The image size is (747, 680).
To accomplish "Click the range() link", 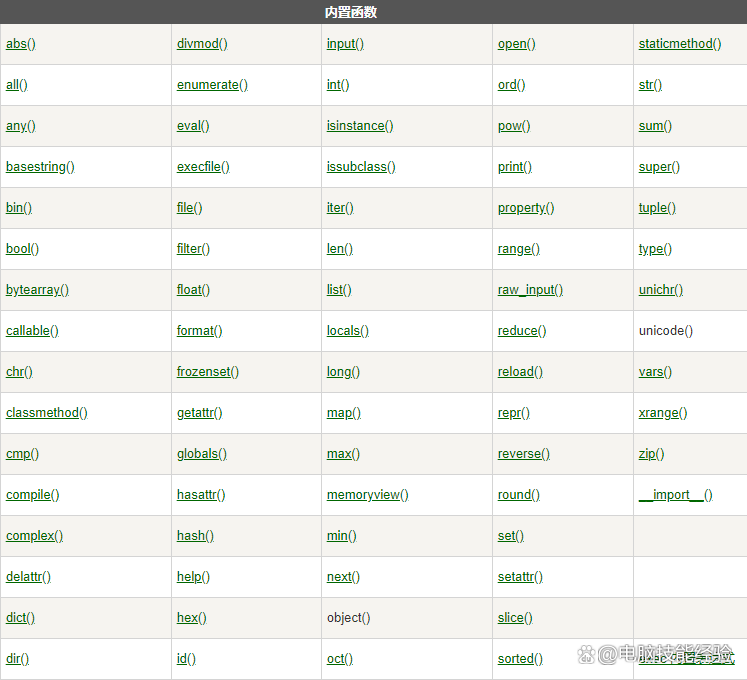I will pyautogui.click(x=518, y=249).
